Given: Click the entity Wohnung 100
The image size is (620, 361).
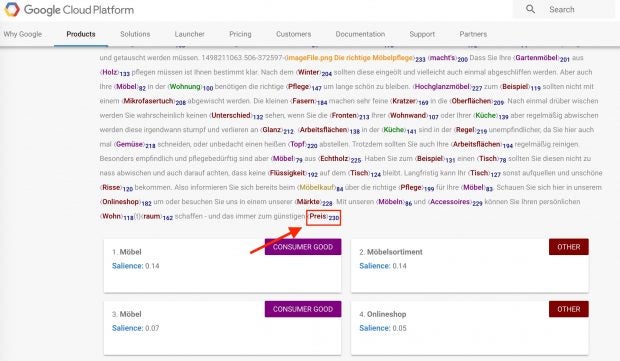Looking at the screenshot, I should pyautogui.click(x=191, y=87).
